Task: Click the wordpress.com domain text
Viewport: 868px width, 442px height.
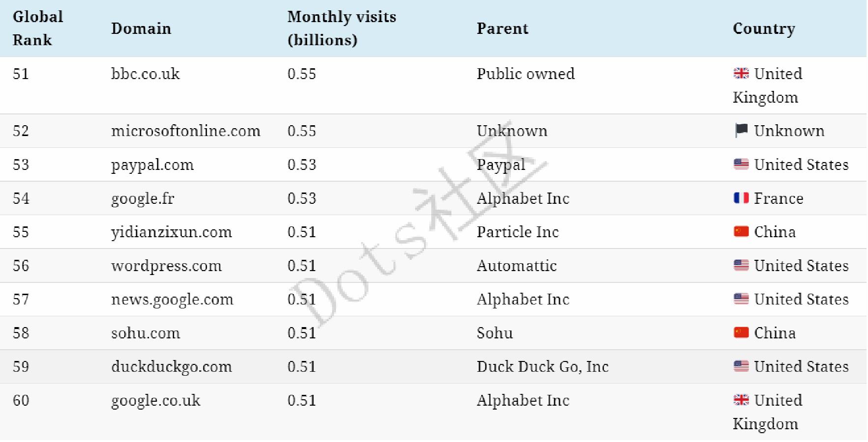Action: (x=166, y=266)
